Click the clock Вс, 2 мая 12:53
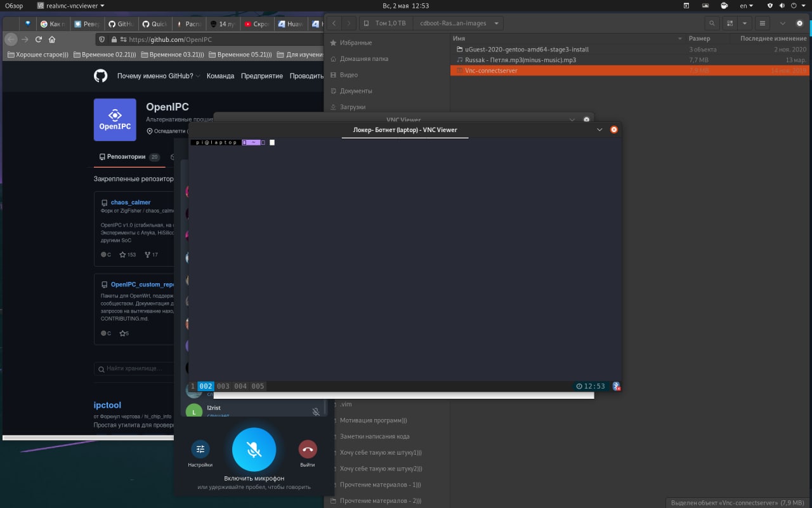The width and height of the screenshot is (812, 508). (406, 6)
